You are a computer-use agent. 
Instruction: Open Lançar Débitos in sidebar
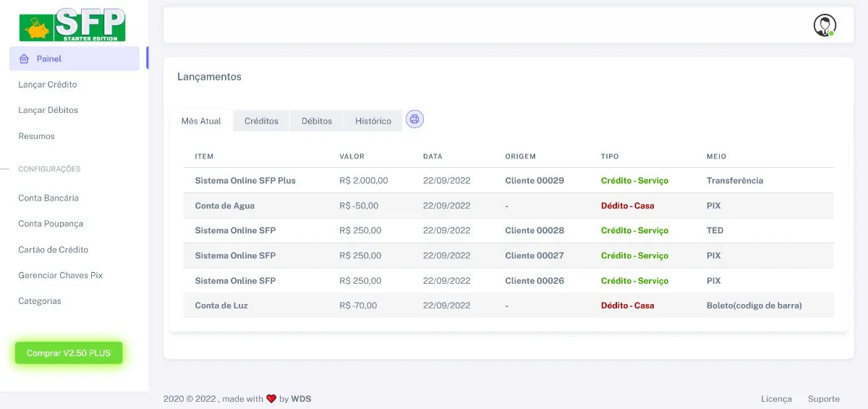point(48,110)
